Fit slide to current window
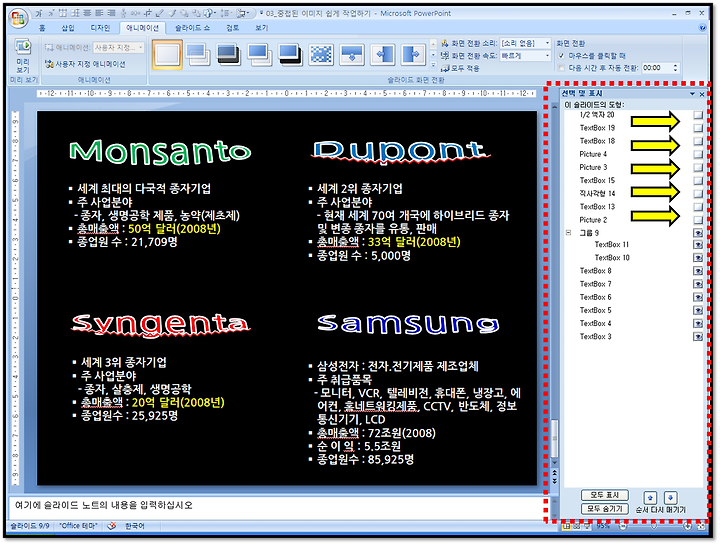Viewport: 720px width, 545px height. point(702,526)
